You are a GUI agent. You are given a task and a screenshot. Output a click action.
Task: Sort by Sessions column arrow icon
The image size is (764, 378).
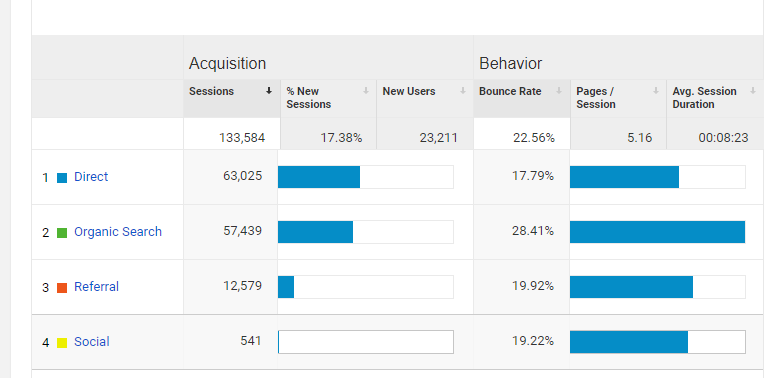268,91
